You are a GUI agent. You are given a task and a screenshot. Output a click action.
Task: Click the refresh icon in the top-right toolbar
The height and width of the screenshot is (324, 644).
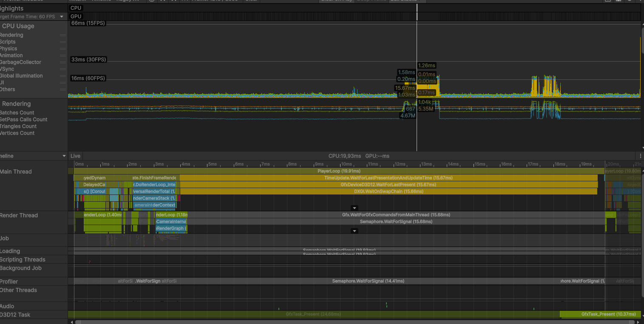(630, 1)
